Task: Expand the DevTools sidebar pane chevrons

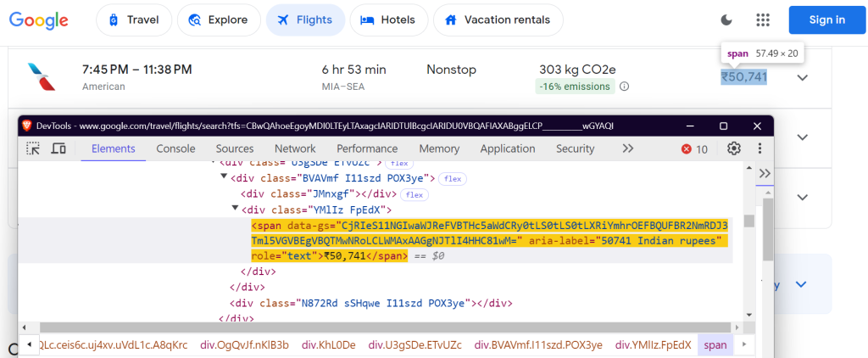Action: [x=765, y=173]
